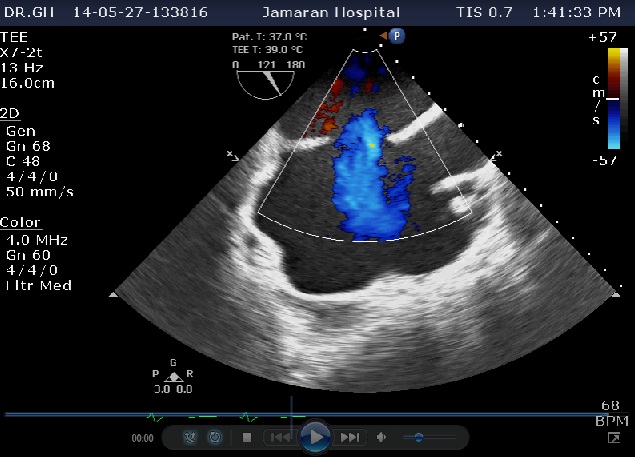The image size is (635, 457).
Task: Skip to the next clip
Action: 349,437
